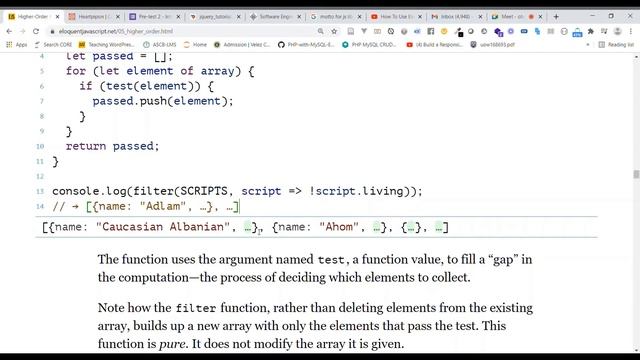Viewport: 640px width, 360px height.
Task: Click the Facebook extension icon
Action: [431, 31]
